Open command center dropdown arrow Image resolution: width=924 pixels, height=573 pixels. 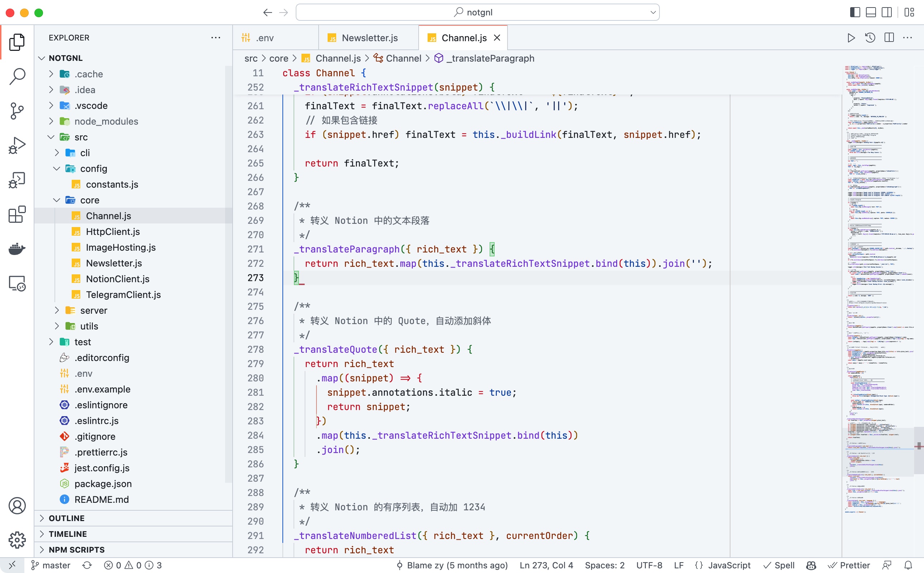tap(653, 13)
